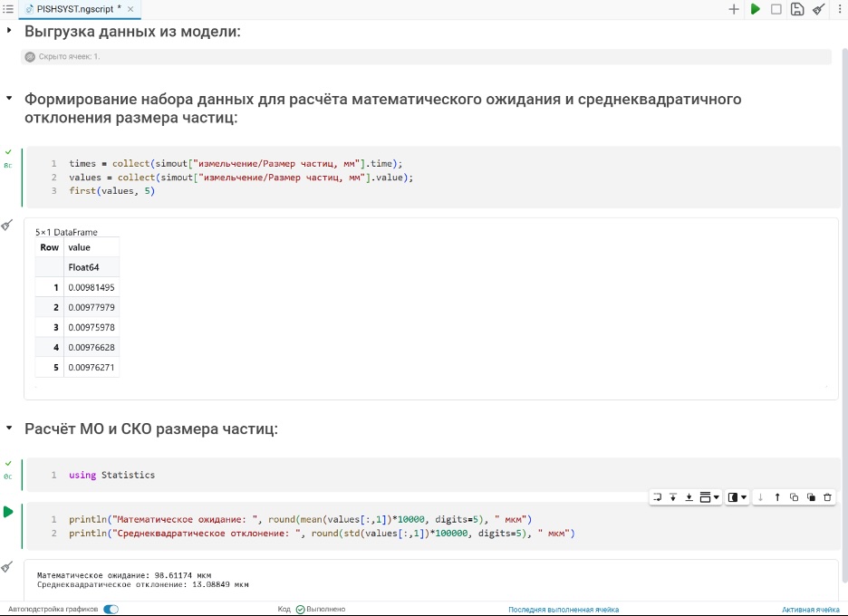Run the println cell with green arrow

pos(8,512)
